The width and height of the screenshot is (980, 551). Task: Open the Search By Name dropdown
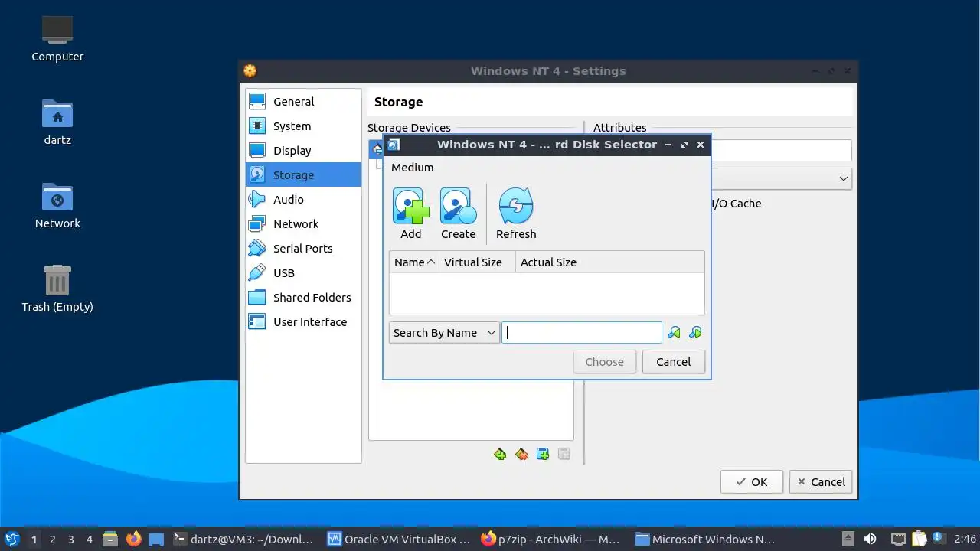(444, 333)
